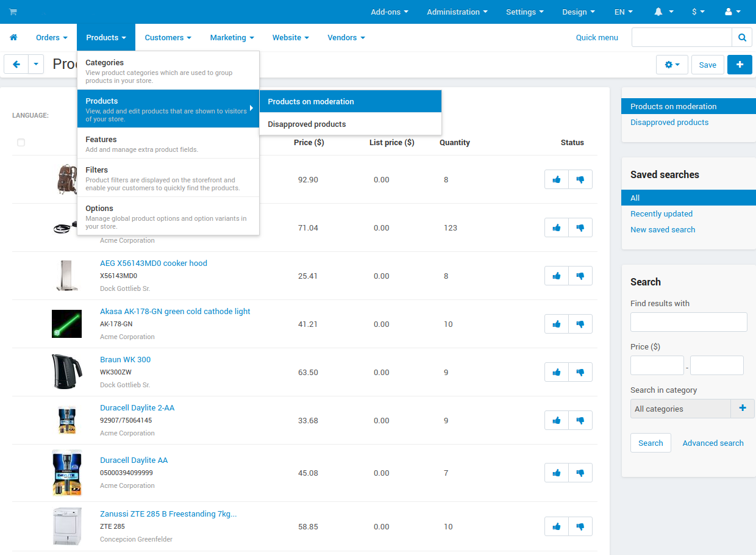Disapprove Duracell Daylite AA with thumbs down
The height and width of the screenshot is (555, 756).
[580, 473]
